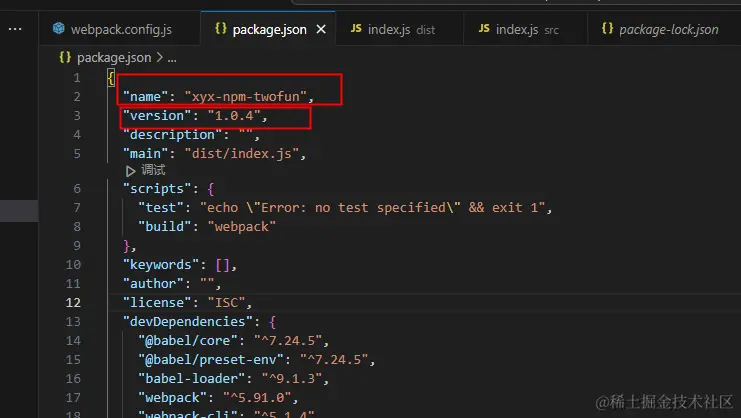Click the "^9.1.3" version value
741x418 pixels.
(x=292, y=378)
